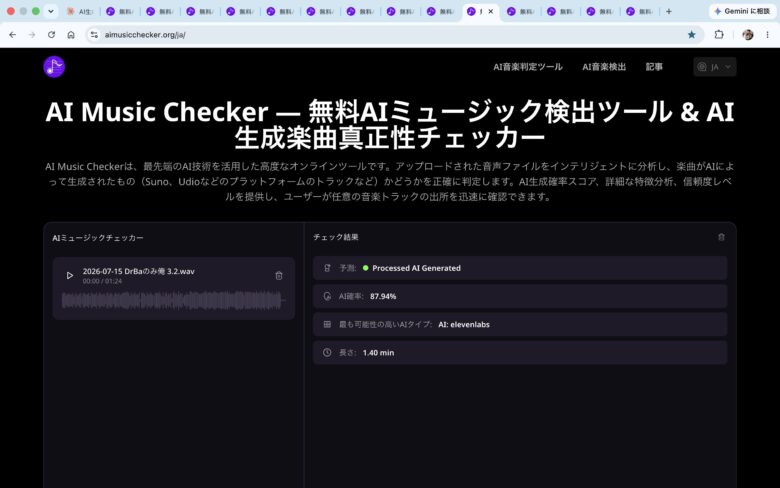Viewport: 780px width, 488px height.
Task: Click the audio waveform to seek
Action: pyautogui.click(x=173, y=300)
